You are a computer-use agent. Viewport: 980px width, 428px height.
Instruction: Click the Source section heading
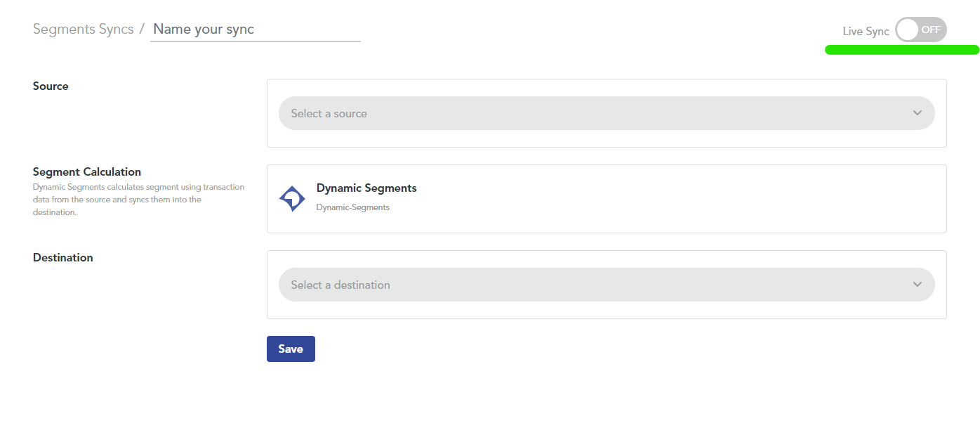51,86
